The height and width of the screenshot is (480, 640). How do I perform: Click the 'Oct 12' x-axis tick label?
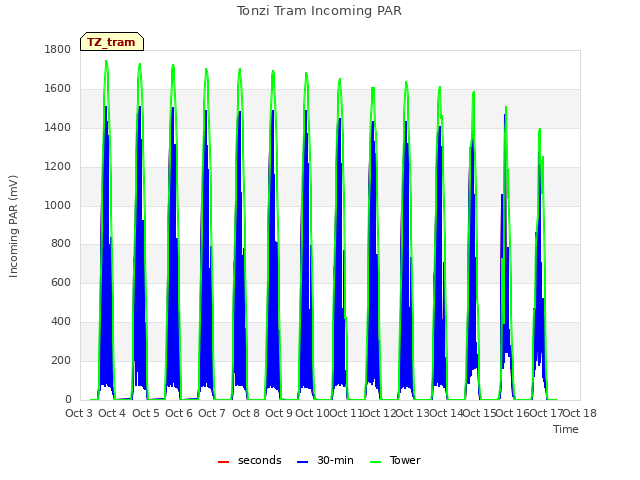(x=379, y=413)
